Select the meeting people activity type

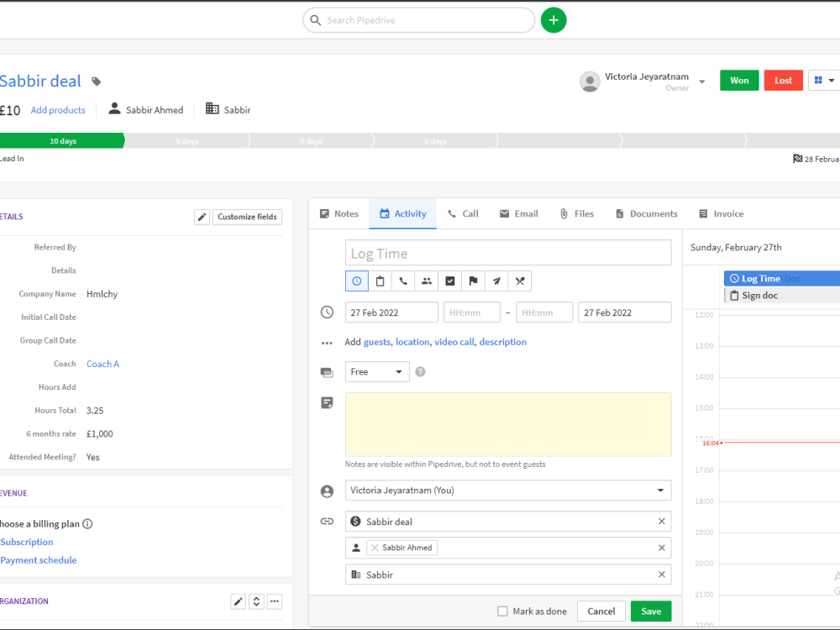(x=427, y=281)
